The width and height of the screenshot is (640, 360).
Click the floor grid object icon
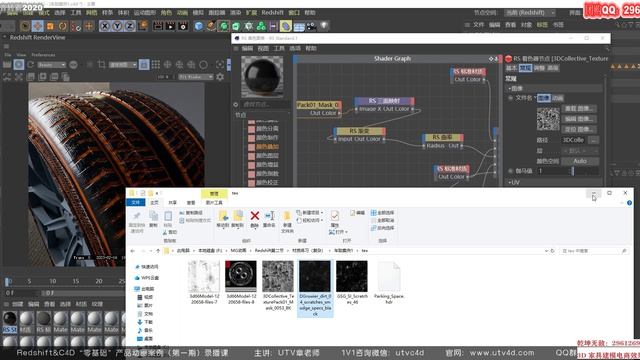click(299, 26)
